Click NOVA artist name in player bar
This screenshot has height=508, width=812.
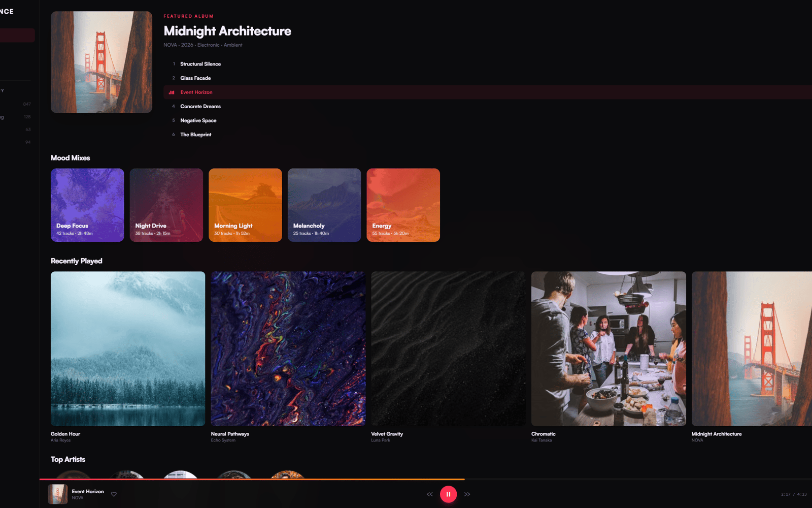pos(78,498)
